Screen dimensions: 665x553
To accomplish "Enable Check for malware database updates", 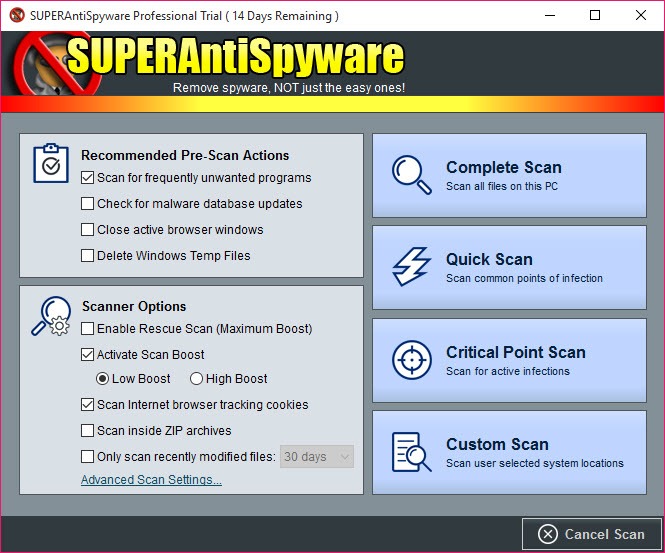I will click(88, 204).
